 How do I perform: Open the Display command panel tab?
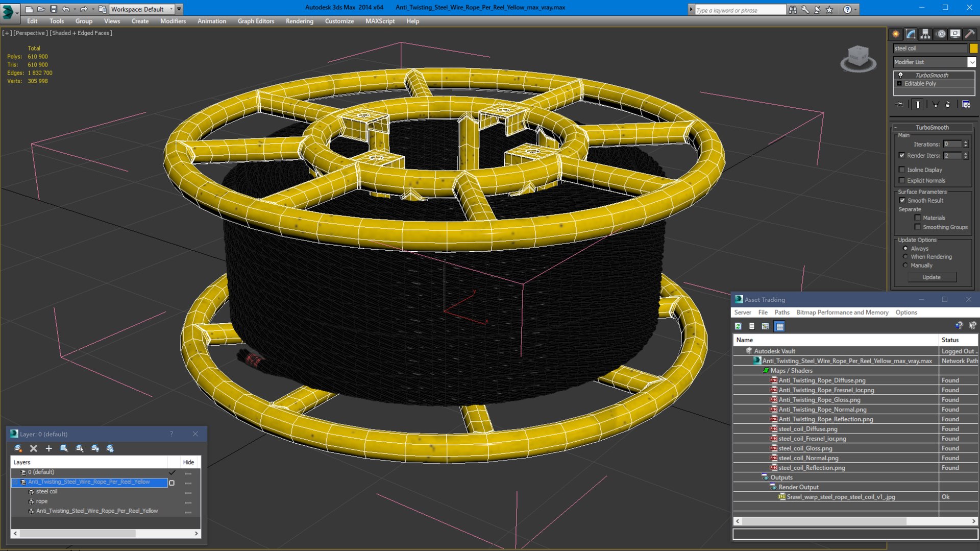955,34
